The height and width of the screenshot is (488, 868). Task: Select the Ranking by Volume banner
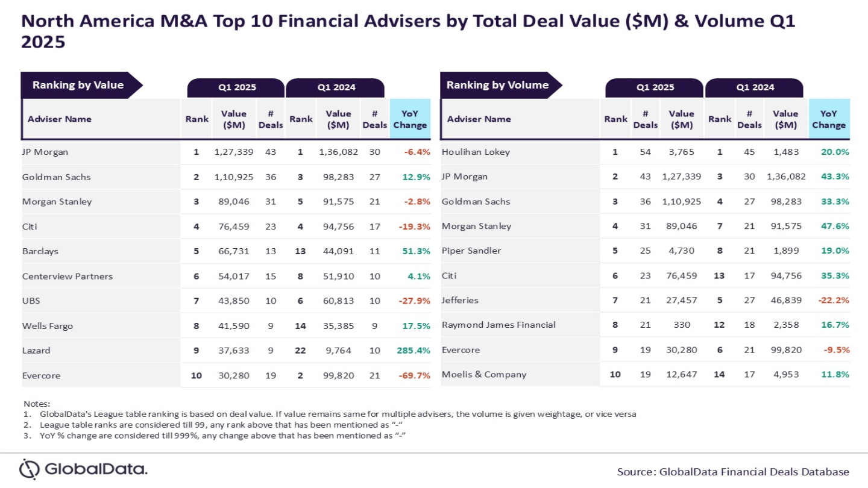pos(498,85)
